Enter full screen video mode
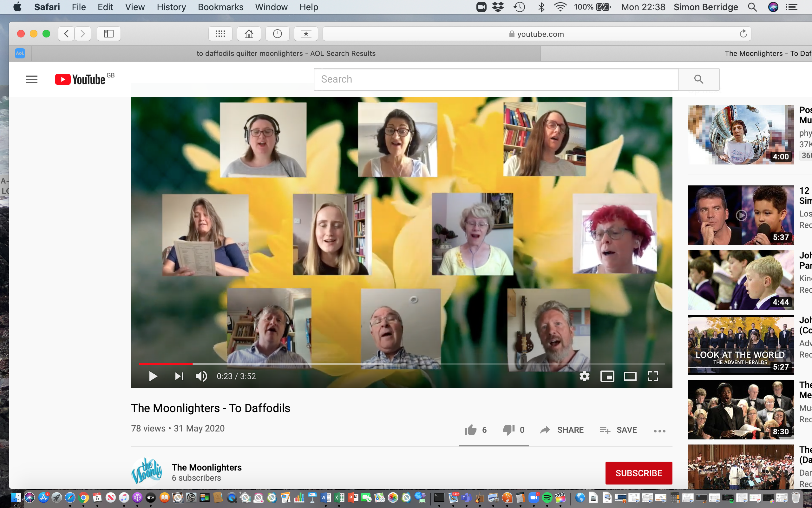Image resolution: width=812 pixels, height=508 pixels. [653, 376]
